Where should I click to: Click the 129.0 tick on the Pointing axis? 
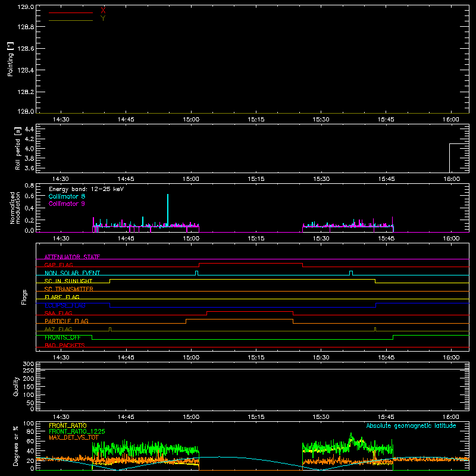coord(26,7)
